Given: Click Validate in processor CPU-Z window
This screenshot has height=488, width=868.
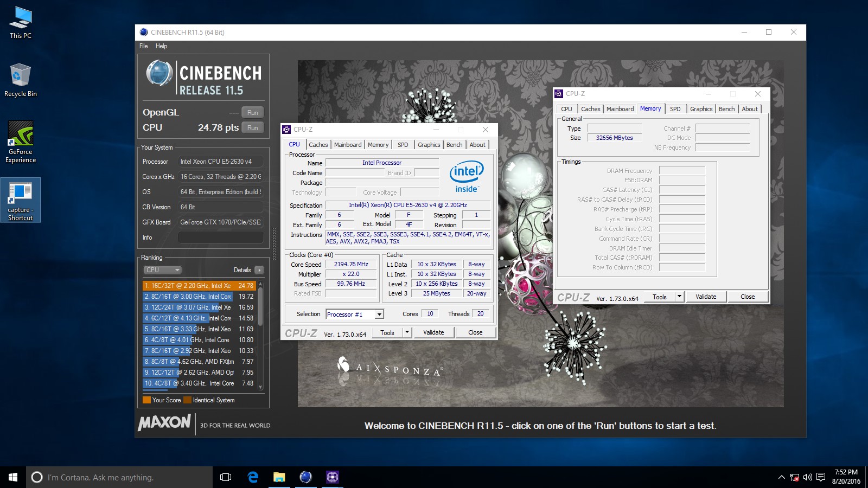Looking at the screenshot, I should [x=433, y=332].
